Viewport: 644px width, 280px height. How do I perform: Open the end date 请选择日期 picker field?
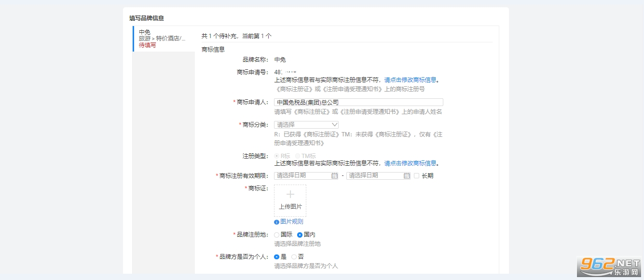tap(374, 176)
